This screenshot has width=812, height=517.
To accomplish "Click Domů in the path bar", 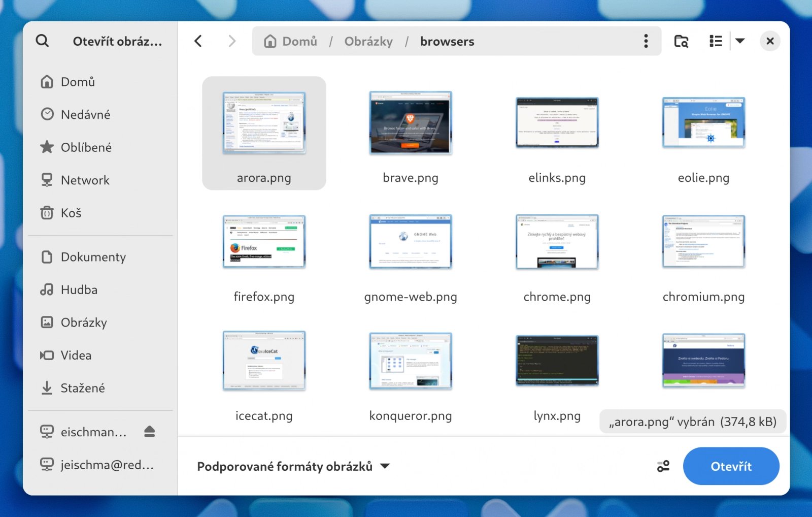I will [290, 41].
